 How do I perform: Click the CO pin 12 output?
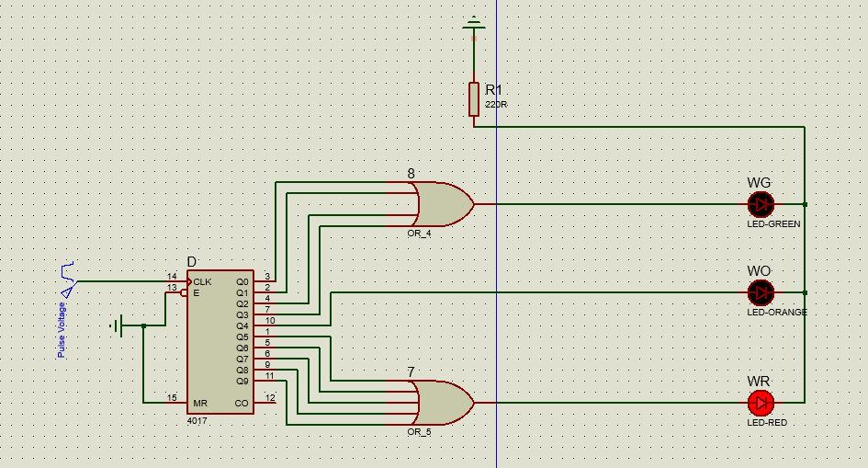pos(265,403)
